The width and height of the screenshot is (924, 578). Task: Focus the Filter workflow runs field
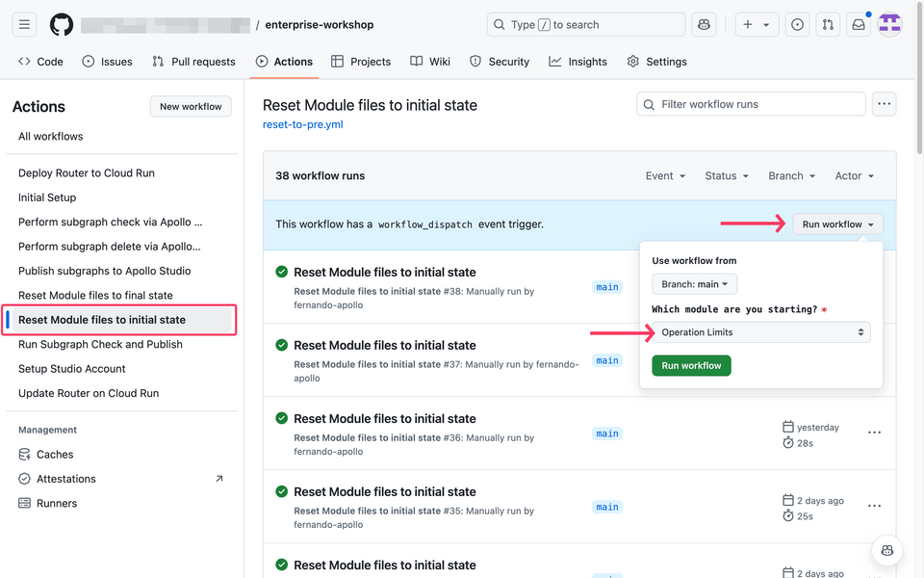click(x=752, y=104)
